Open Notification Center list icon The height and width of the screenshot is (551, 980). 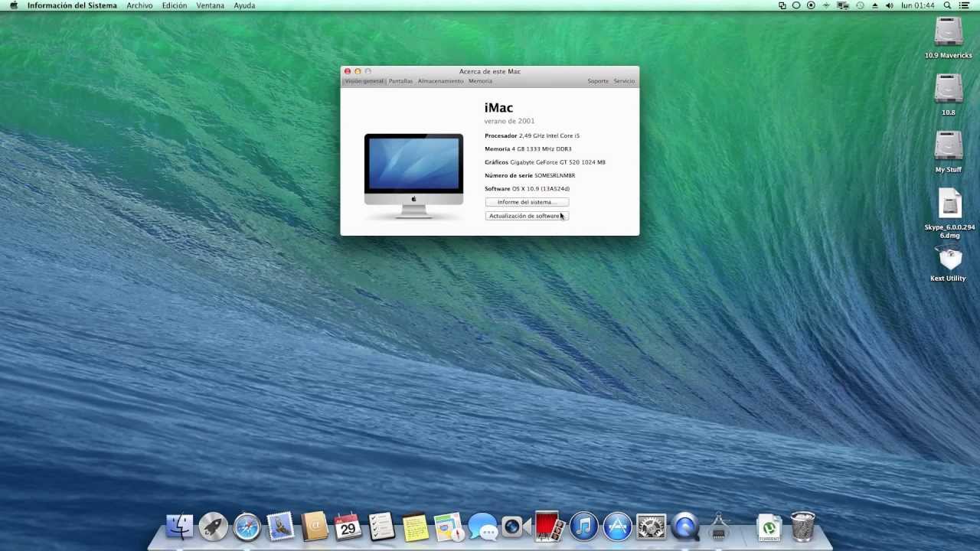pyautogui.click(x=964, y=5)
